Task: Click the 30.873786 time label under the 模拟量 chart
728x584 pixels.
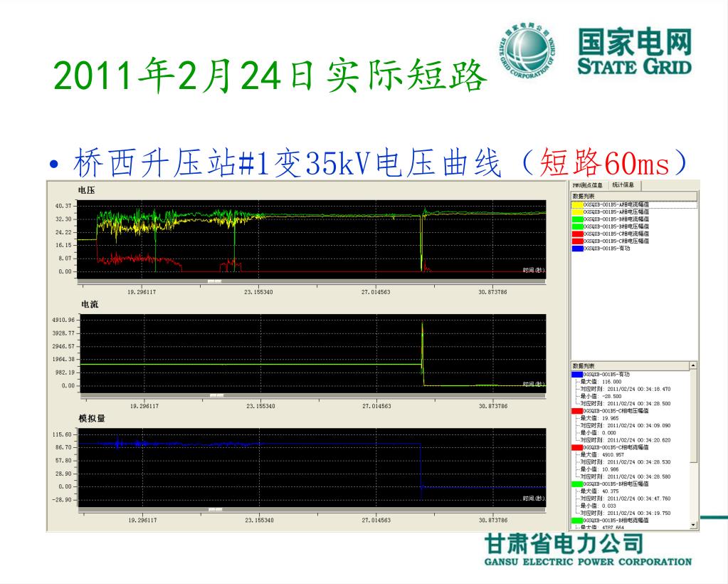Action: tap(493, 520)
